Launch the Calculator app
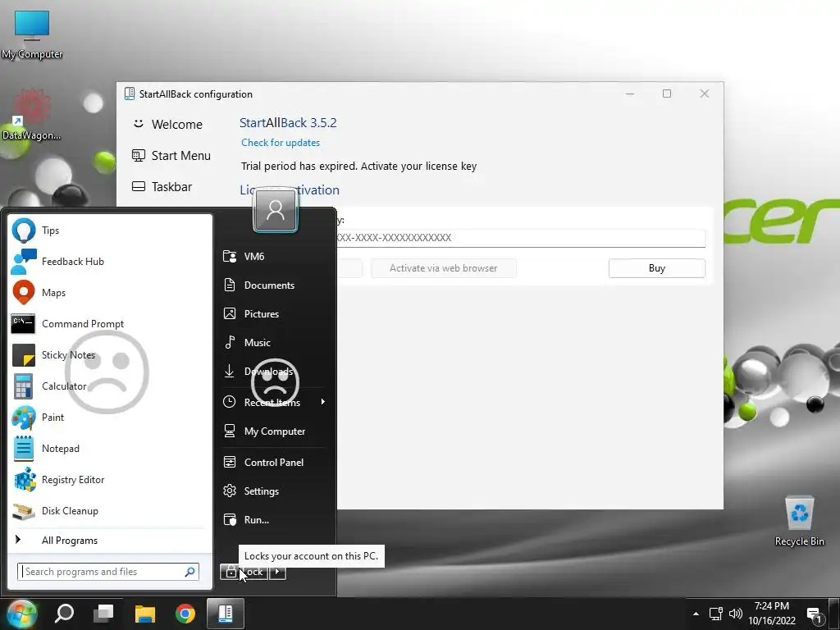Image resolution: width=840 pixels, height=630 pixels. point(110,386)
